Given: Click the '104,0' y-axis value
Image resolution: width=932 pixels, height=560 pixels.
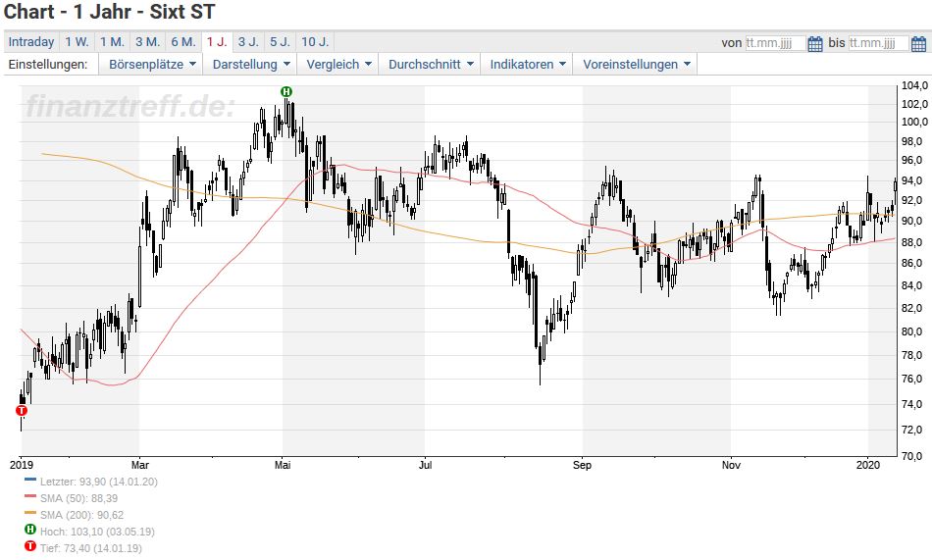Looking at the screenshot, I should tap(914, 85).
